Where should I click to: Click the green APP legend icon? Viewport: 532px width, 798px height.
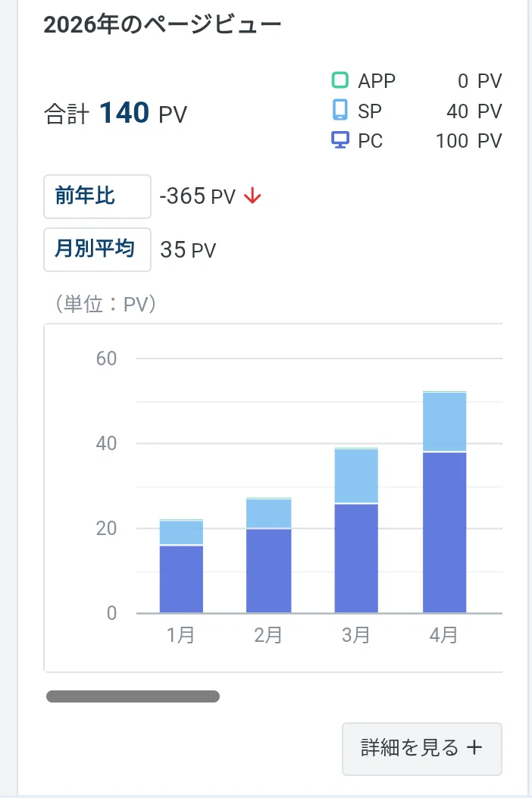[x=340, y=80]
